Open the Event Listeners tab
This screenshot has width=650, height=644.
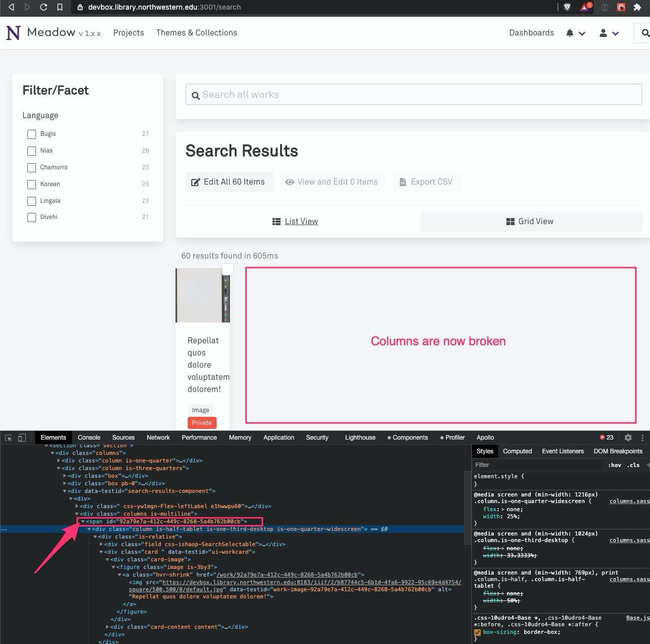[x=563, y=451]
